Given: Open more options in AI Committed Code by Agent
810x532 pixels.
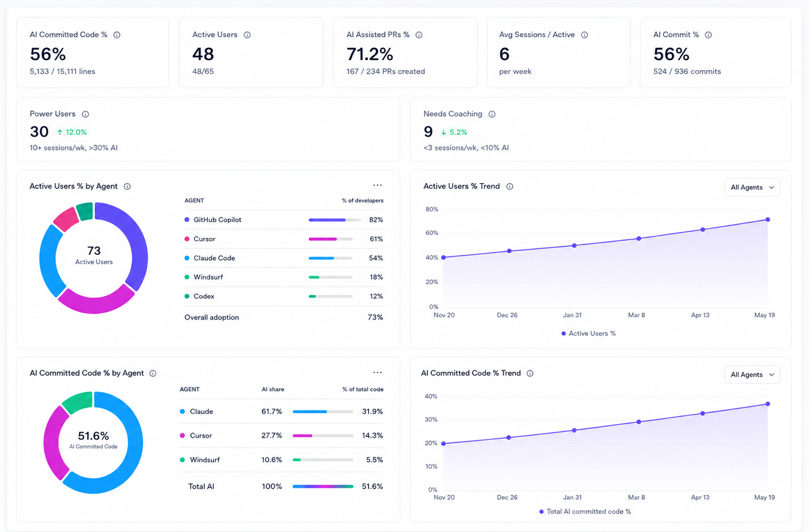Looking at the screenshot, I should [x=378, y=372].
